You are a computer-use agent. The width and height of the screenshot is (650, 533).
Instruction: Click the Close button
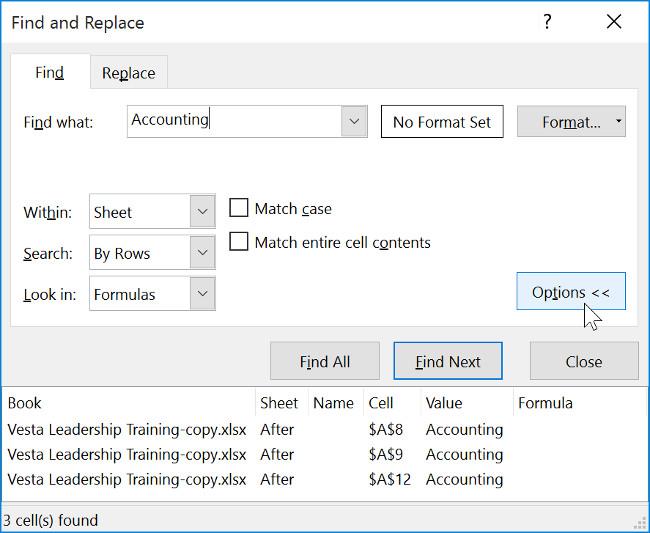pos(584,361)
